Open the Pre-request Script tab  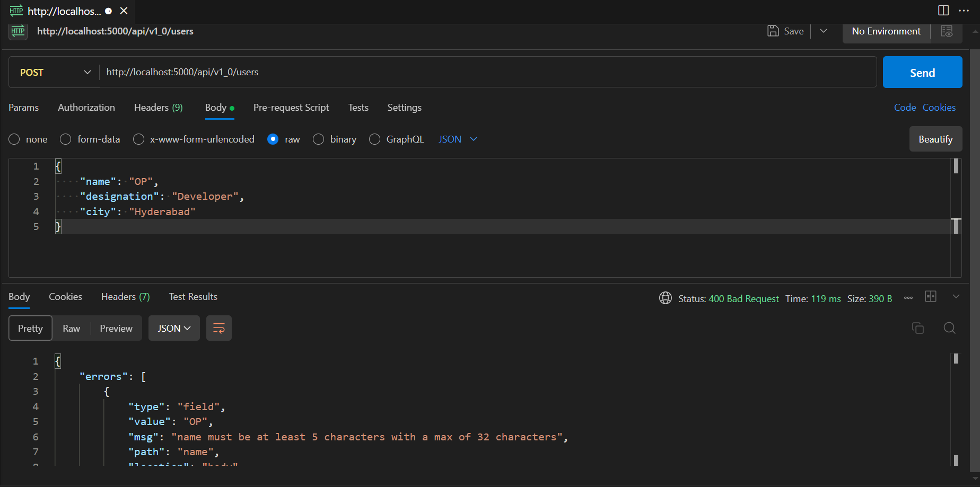tap(291, 108)
